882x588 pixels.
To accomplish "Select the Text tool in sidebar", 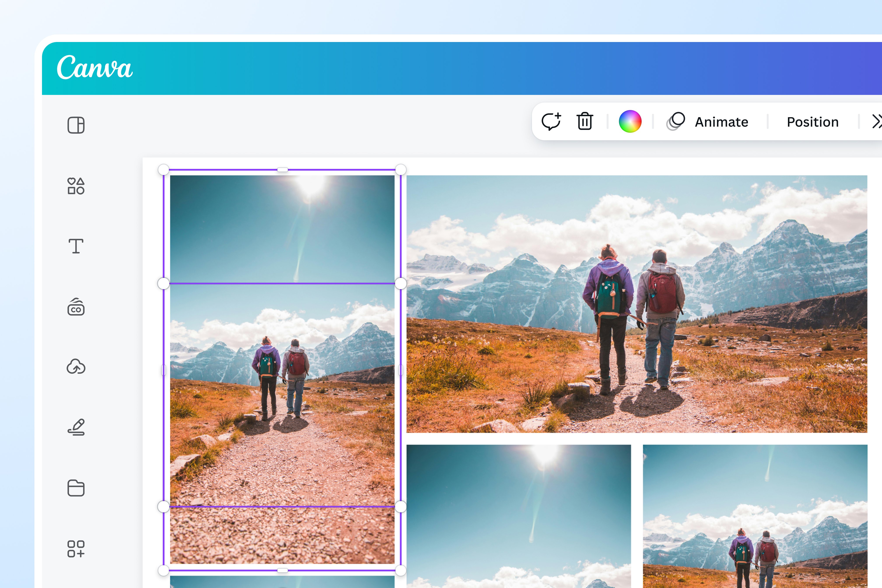I will (x=76, y=246).
